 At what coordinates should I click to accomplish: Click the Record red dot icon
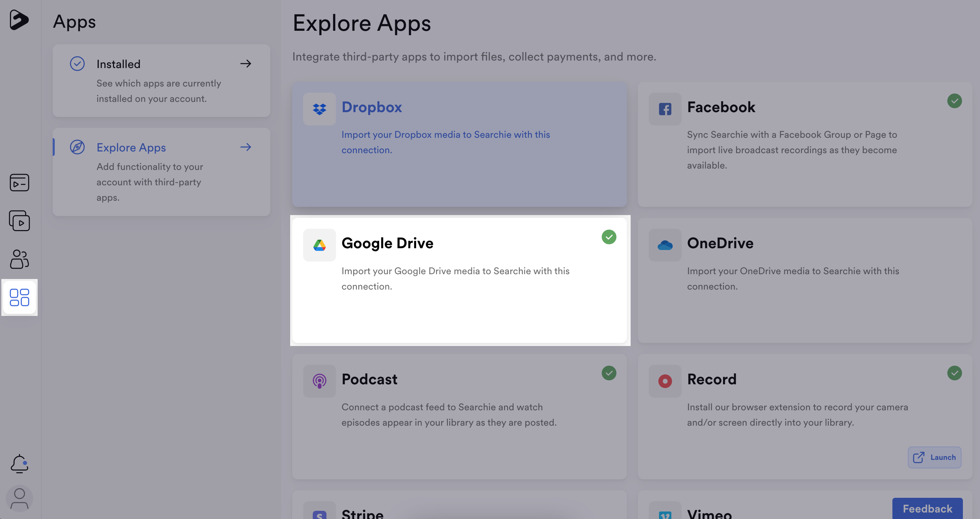point(665,381)
